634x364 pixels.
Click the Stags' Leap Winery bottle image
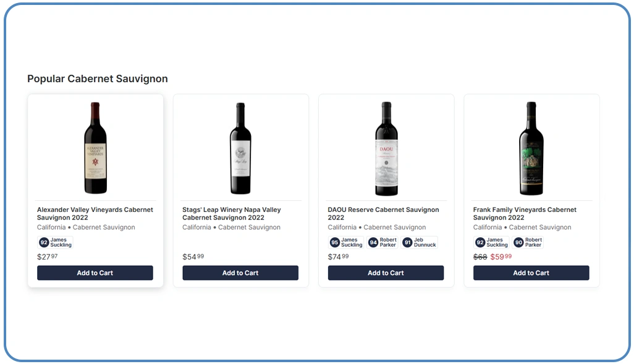click(x=240, y=148)
